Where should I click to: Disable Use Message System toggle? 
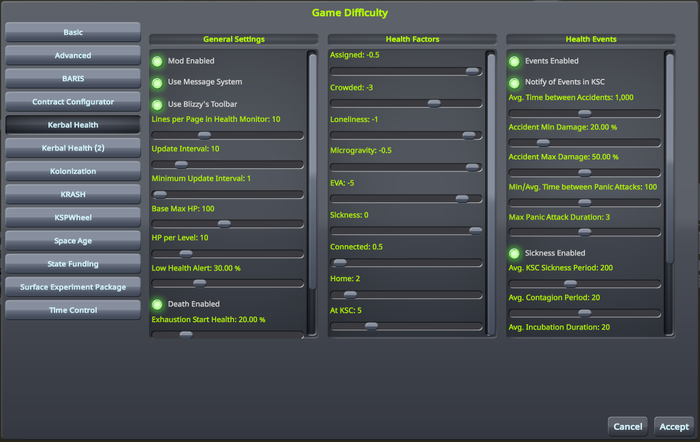point(157,82)
